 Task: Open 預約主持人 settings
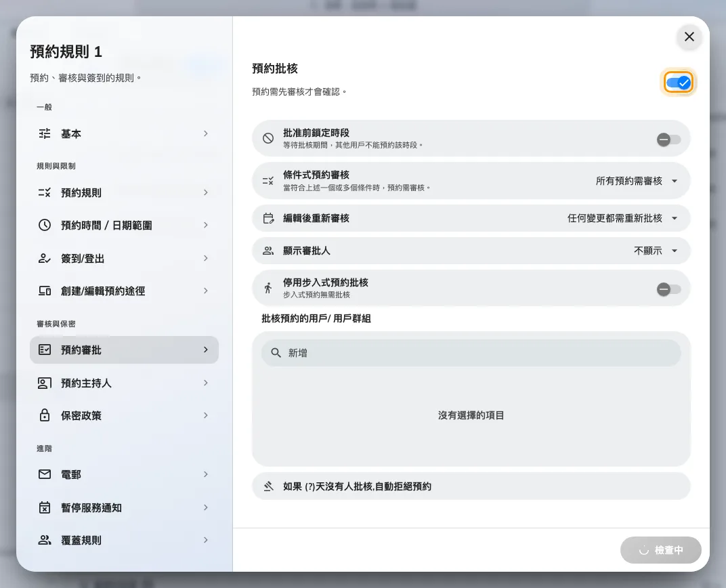pos(124,383)
